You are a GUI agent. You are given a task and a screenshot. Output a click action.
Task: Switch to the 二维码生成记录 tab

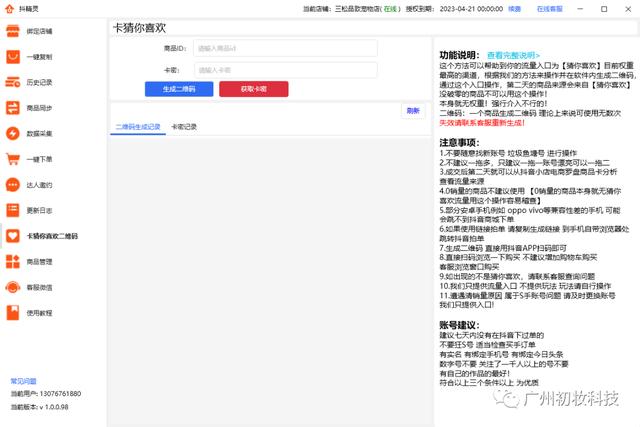coord(137,127)
